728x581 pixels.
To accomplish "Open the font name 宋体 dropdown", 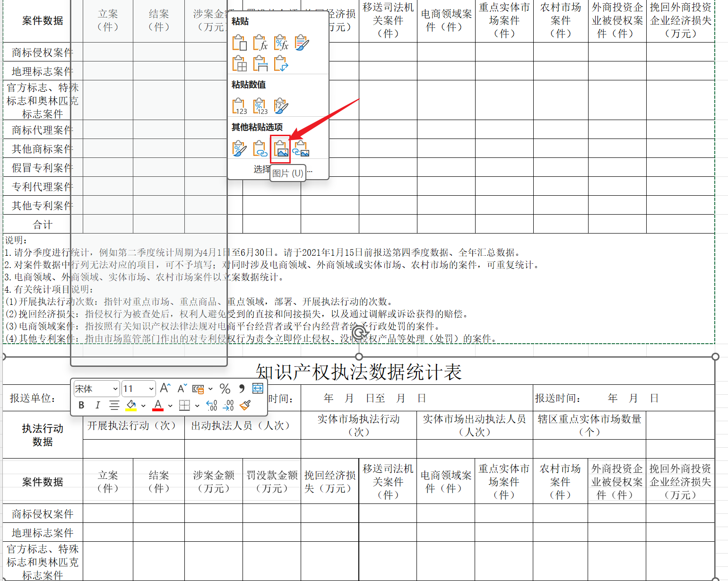I will tap(115, 389).
